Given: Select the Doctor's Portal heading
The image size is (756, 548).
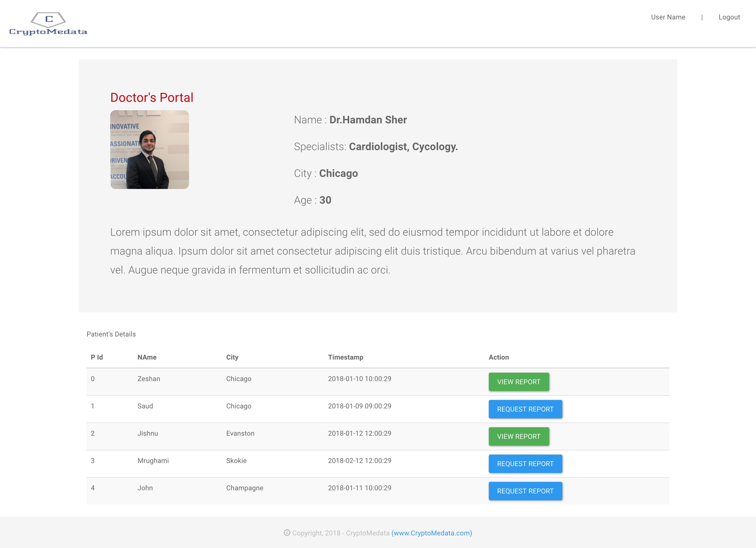Looking at the screenshot, I should click(152, 98).
